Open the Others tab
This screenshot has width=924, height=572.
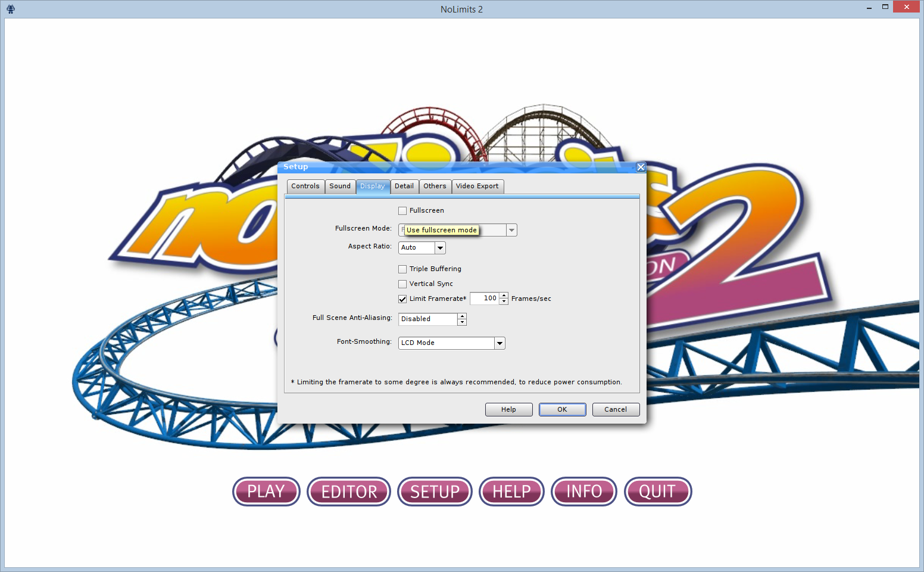click(435, 186)
